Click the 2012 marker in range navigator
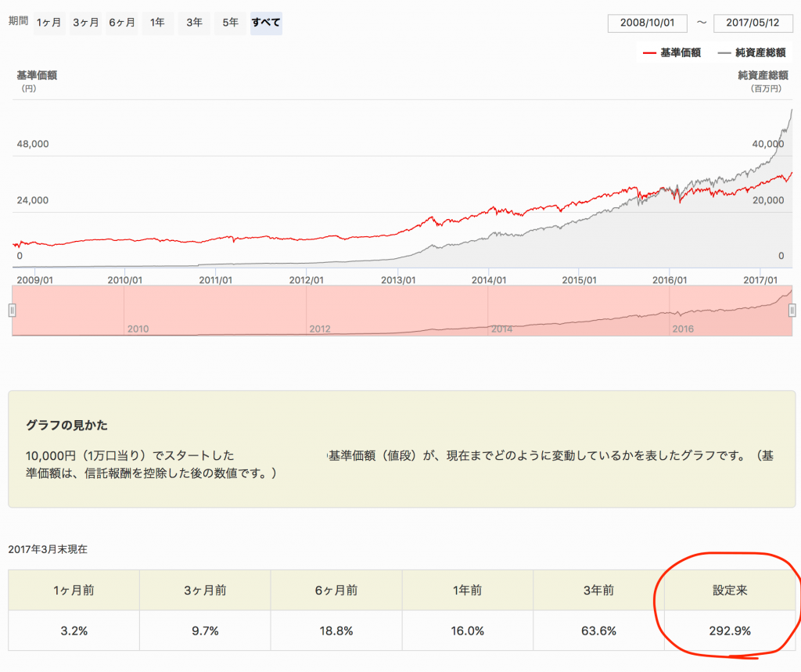Image resolution: width=801 pixels, height=672 pixels. [x=320, y=329]
